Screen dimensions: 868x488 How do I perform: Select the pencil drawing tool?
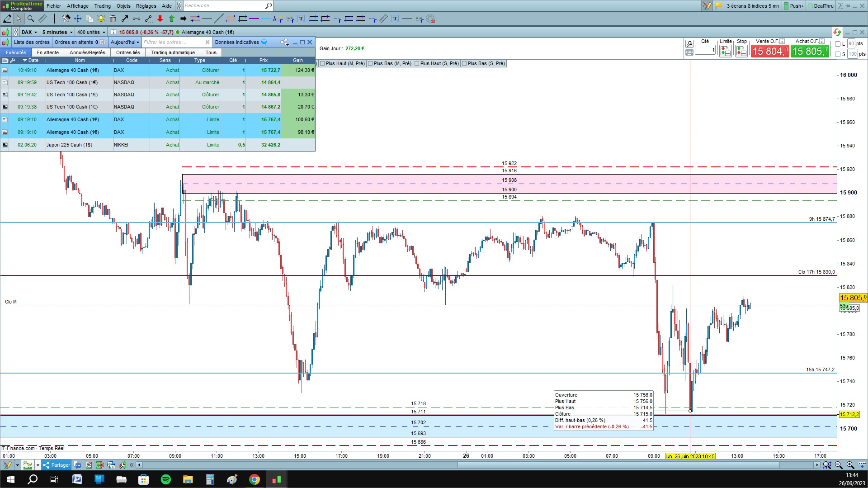[7, 19]
